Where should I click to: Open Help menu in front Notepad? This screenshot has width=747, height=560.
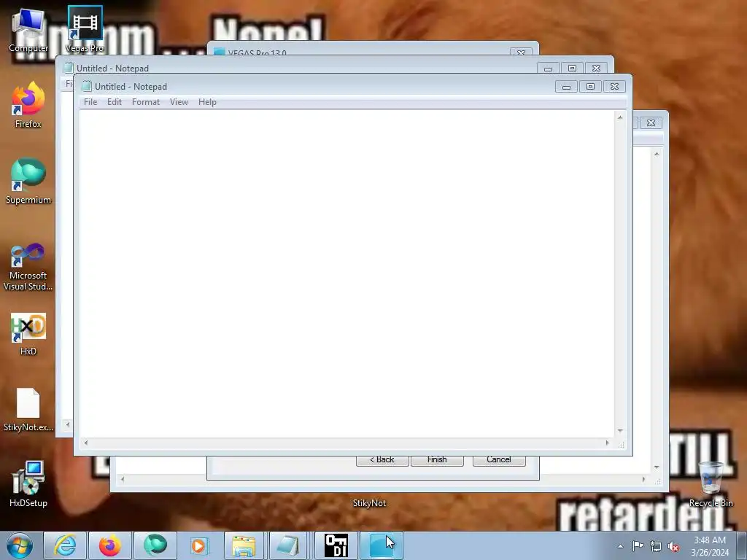(x=207, y=102)
